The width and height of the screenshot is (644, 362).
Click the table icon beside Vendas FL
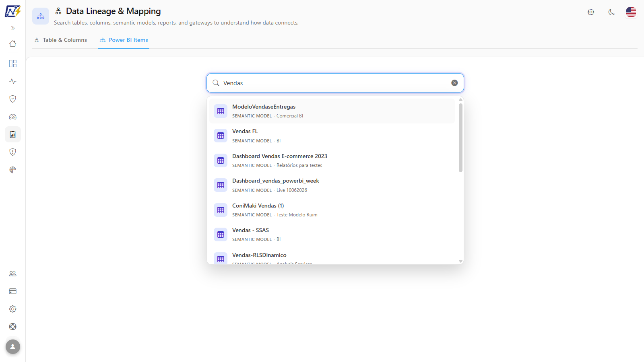click(221, 136)
